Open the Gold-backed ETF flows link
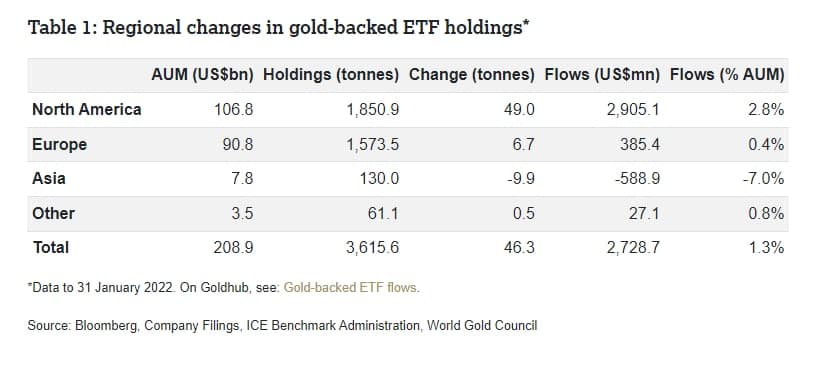Screen dimensions: 840x366 click(x=351, y=288)
